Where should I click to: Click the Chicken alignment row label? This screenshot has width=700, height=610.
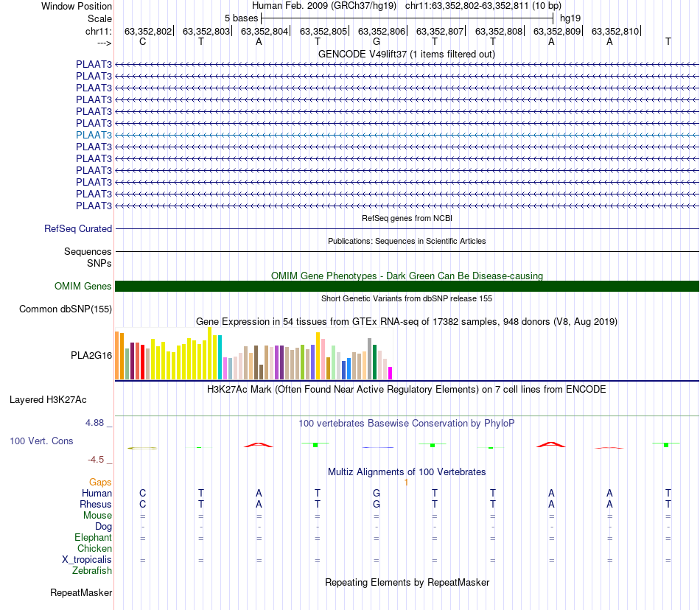click(x=94, y=548)
